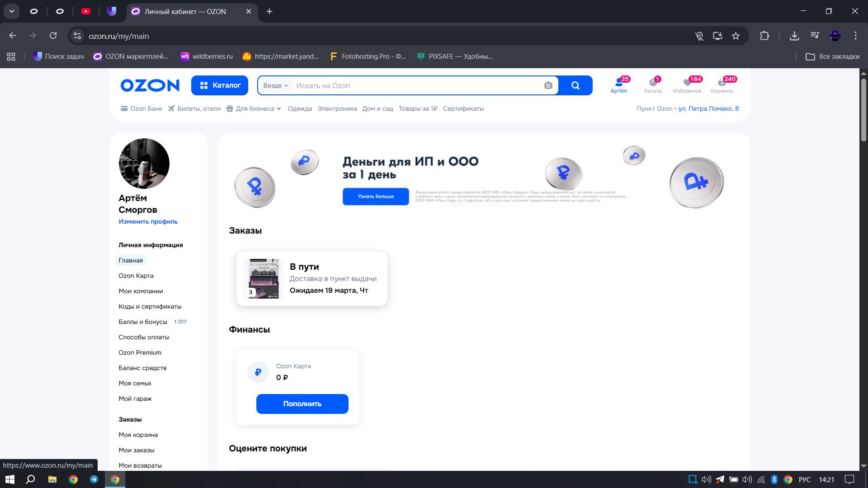Click Изменить профиль link
868x488 pixels.
point(148,221)
